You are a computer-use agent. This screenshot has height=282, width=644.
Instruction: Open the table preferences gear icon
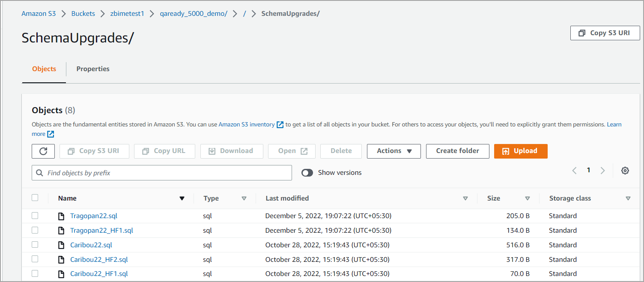(x=625, y=171)
